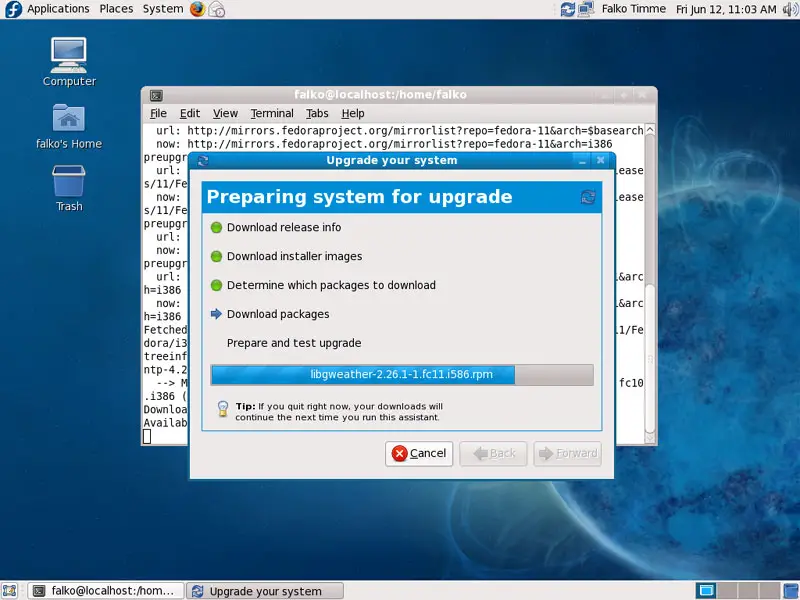Screen dimensions: 800x600
Task: Click the Download release info step text
Action: coord(284,228)
